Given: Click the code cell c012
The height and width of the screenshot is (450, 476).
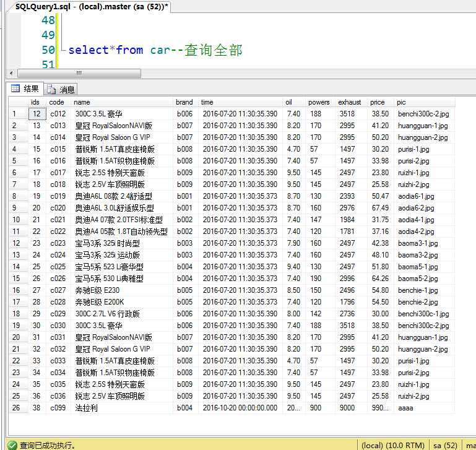Looking at the screenshot, I should [59, 114].
